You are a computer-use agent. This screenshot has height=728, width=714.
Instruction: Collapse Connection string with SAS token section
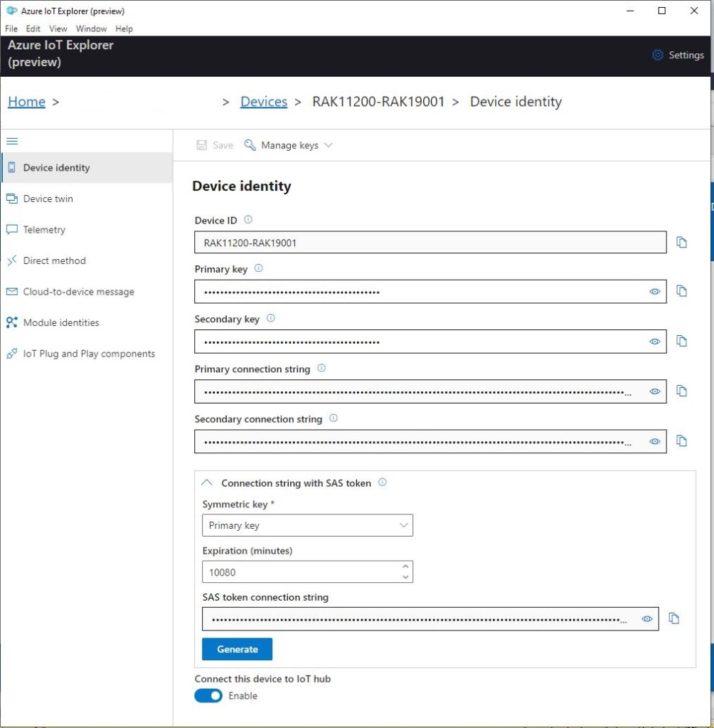208,482
